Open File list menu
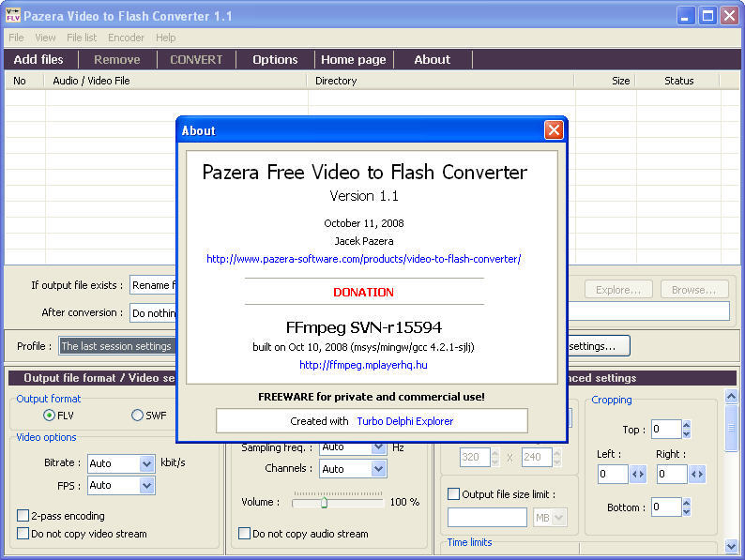Viewport: 745px width, 560px height. click(x=82, y=38)
